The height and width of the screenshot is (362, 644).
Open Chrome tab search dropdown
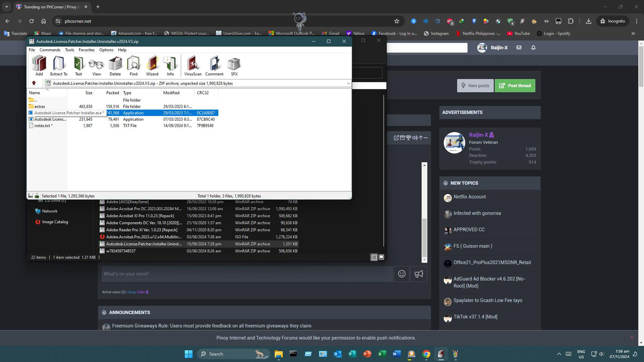point(7,7)
